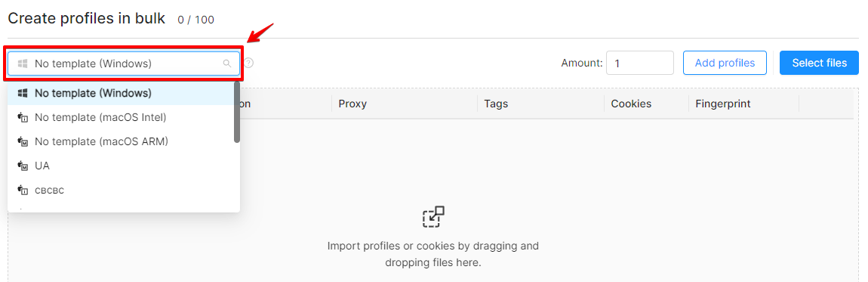The image size is (868, 282).
Task: Click the icon beside the UA template
Action: click(23, 166)
